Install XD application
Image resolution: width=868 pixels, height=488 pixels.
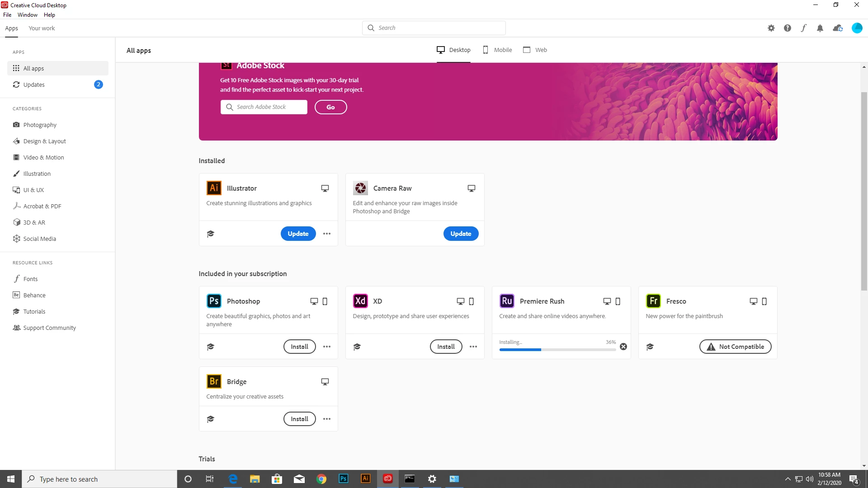tap(446, 347)
